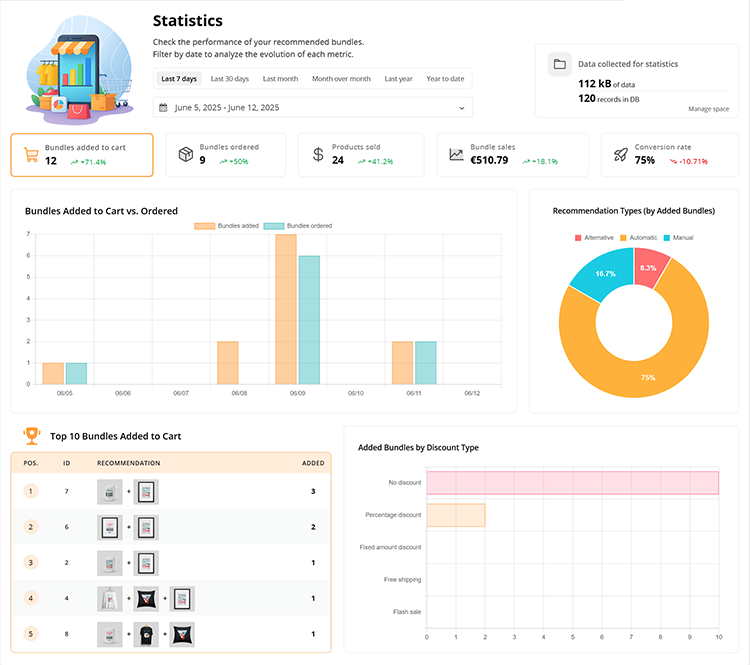Click the 06/11 Bundles ordered bar
The width and height of the screenshot is (750, 665).
pyautogui.click(x=426, y=363)
